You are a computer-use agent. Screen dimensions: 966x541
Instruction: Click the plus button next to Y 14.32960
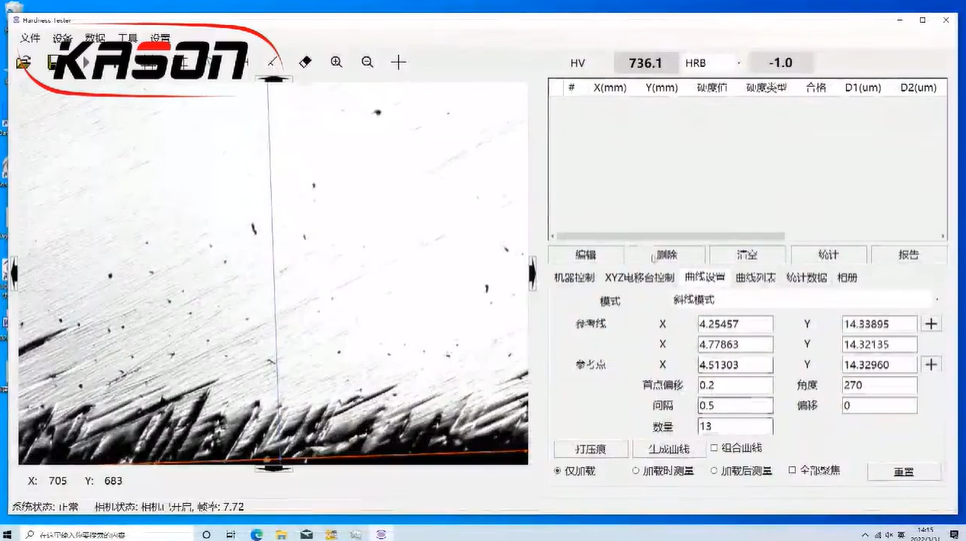pos(932,364)
